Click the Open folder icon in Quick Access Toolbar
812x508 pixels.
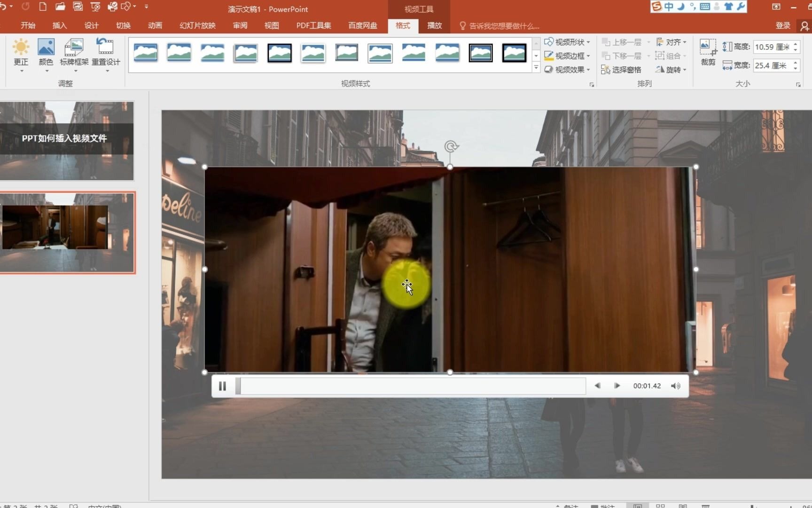[60, 7]
